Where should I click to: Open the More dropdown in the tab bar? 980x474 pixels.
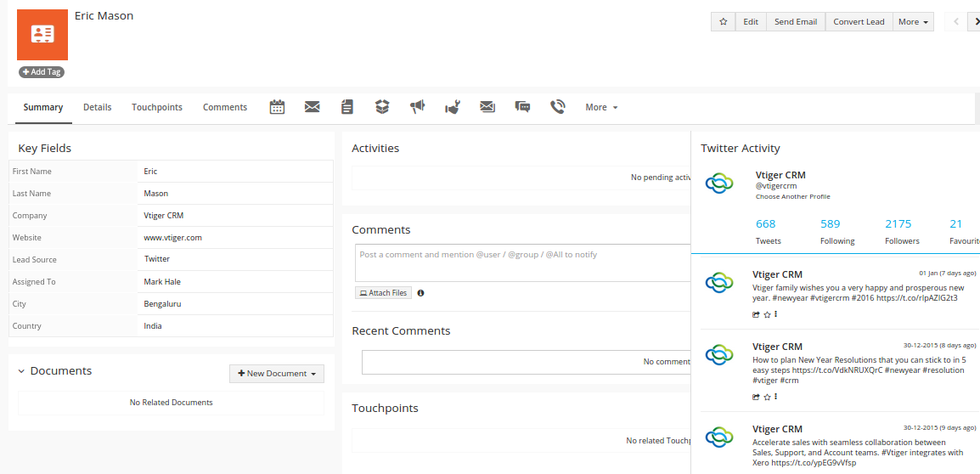click(x=601, y=108)
